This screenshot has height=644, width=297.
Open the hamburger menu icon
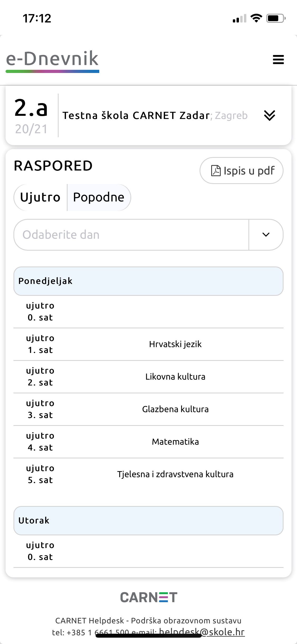tap(278, 59)
